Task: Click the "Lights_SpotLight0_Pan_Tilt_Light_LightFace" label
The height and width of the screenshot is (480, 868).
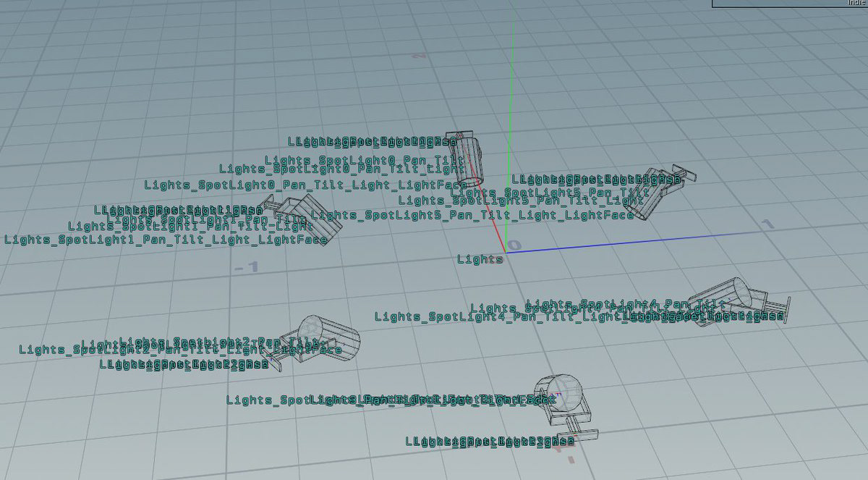Action: coord(305,185)
